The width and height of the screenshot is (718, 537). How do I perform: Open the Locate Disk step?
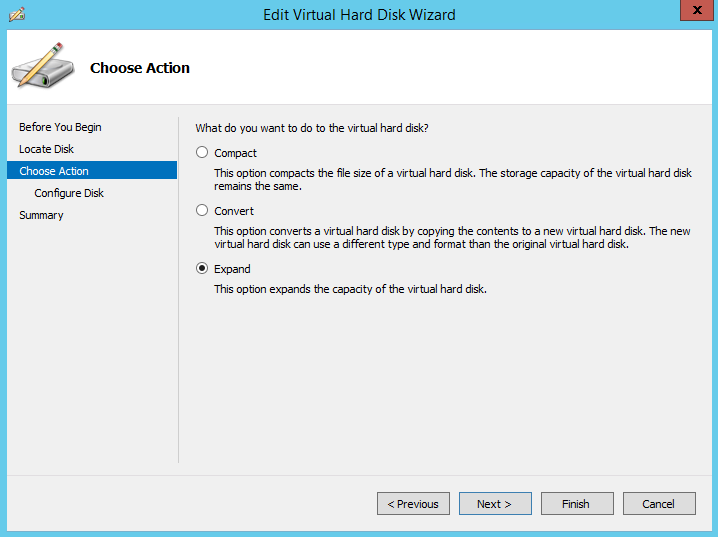coord(46,149)
